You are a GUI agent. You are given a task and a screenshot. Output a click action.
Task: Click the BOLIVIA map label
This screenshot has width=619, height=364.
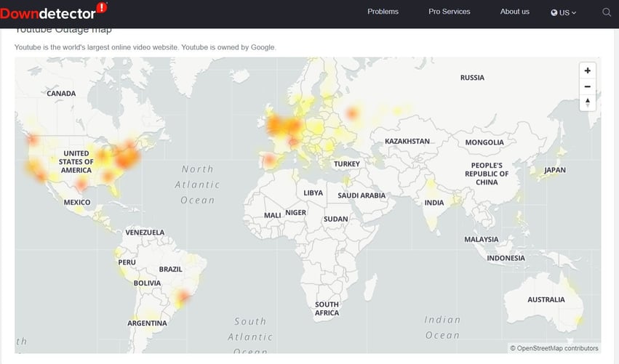point(147,283)
